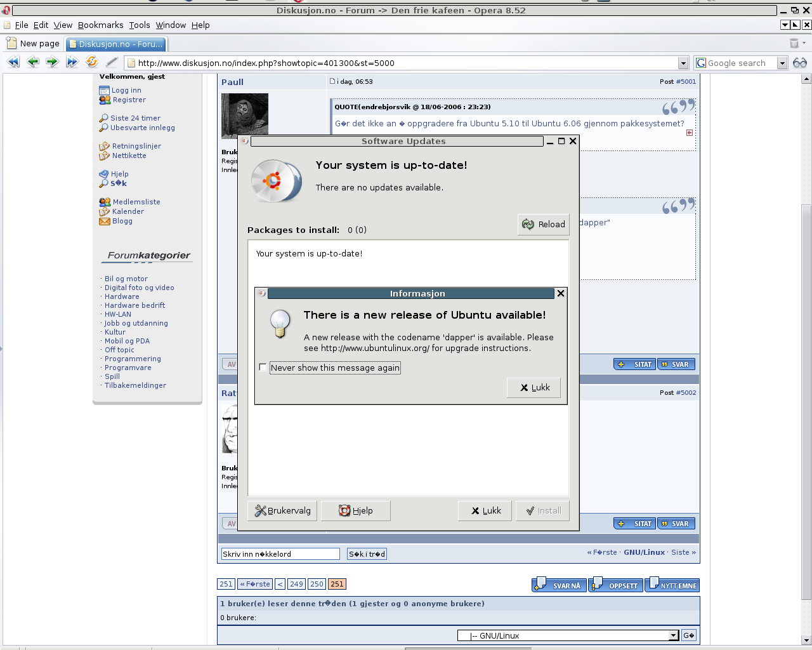Open the Edit menu

coord(41,25)
